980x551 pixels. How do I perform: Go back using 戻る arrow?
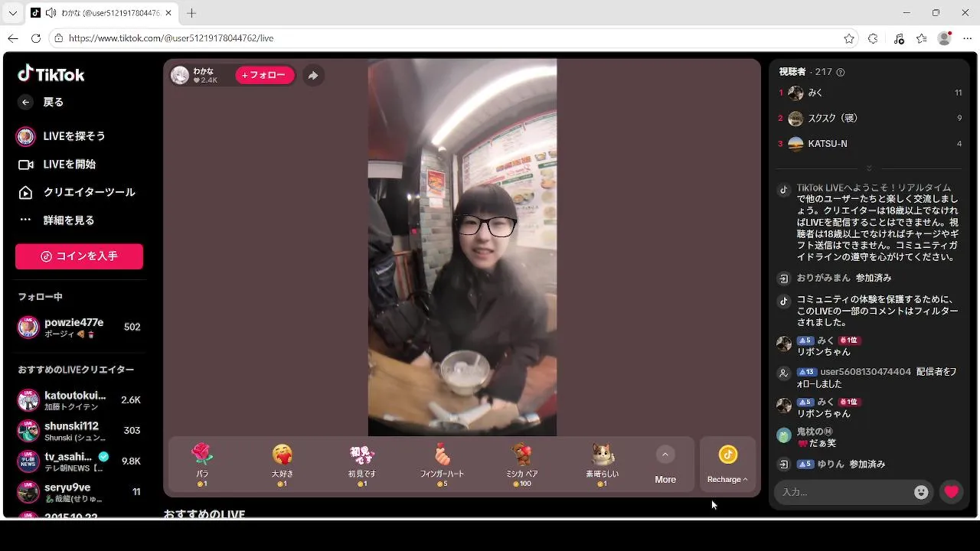pos(26,102)
